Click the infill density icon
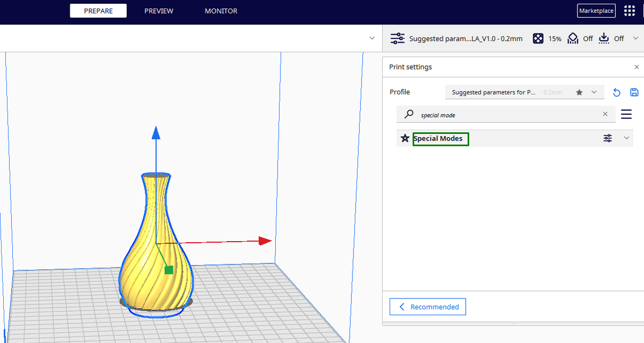 [x=538, y=38]
